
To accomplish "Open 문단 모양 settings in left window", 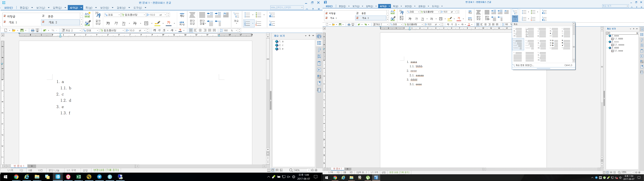I will coord(192,18).
